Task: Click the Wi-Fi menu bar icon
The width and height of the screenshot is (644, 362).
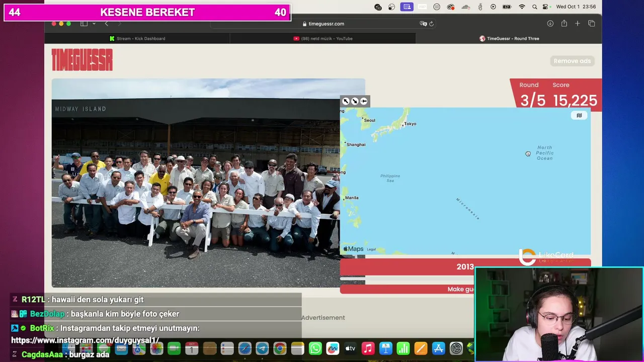Action: pos(522,7)
